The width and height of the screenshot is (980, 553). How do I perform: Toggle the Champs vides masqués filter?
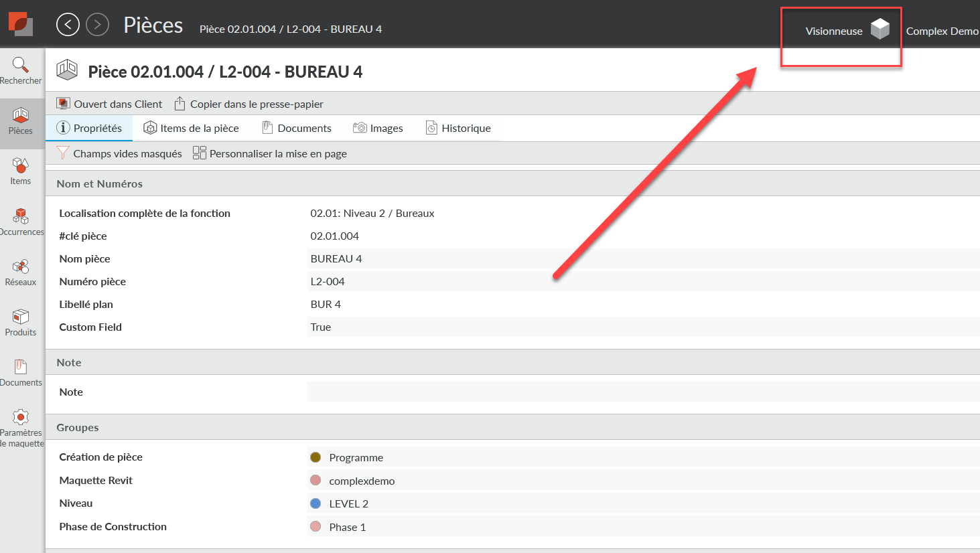[119, 153]
